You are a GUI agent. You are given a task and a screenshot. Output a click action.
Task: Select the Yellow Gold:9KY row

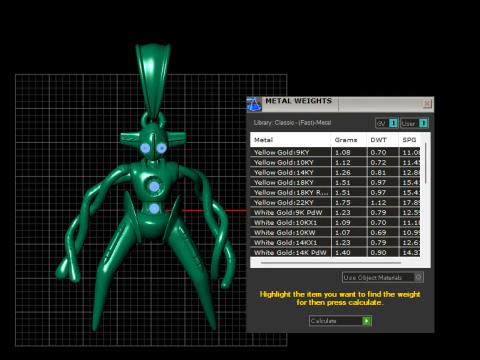335,152
